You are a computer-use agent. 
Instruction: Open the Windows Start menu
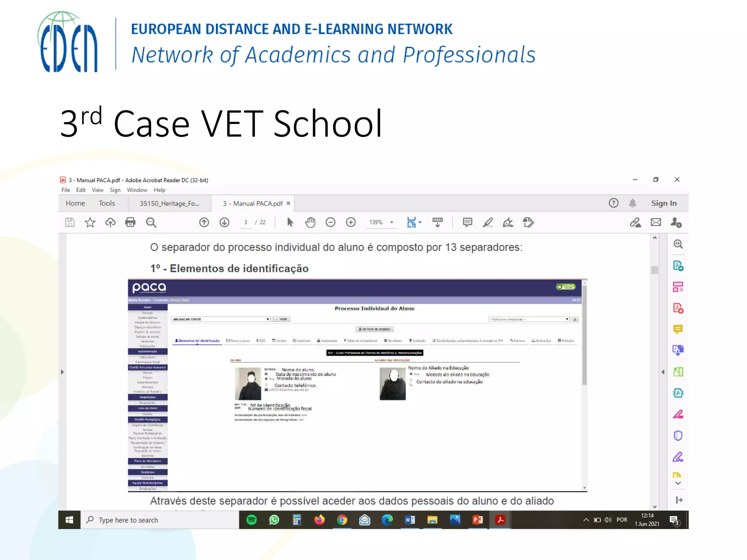tap(69, 520)
